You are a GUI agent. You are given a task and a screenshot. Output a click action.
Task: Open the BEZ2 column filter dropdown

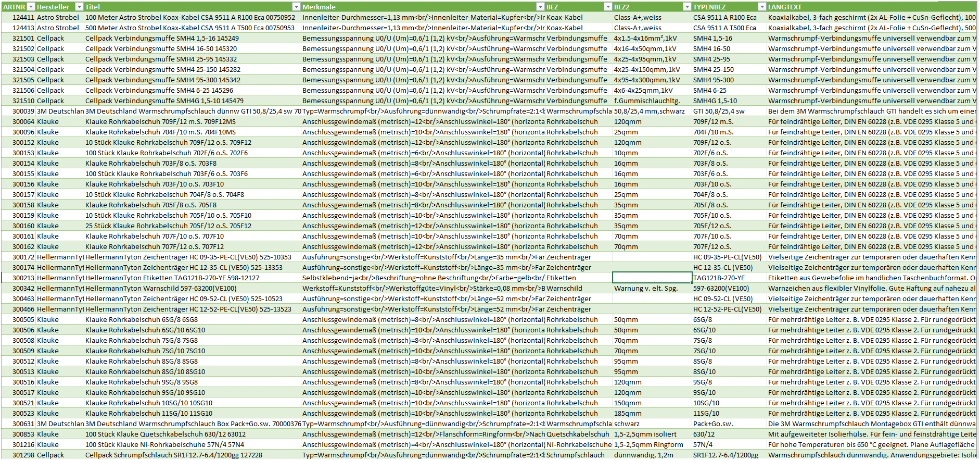pyautogui.click(x=687, y=7)
